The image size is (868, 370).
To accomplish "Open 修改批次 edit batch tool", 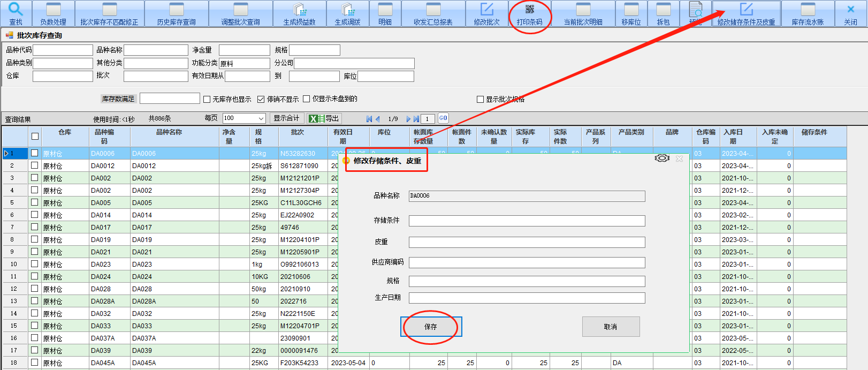I will click(x=486, y=10).
